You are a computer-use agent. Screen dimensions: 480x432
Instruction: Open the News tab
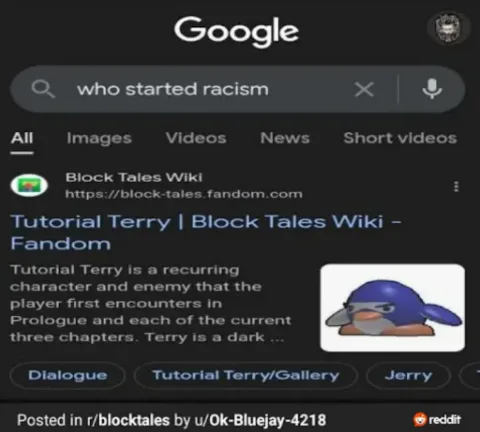point(285,138)
